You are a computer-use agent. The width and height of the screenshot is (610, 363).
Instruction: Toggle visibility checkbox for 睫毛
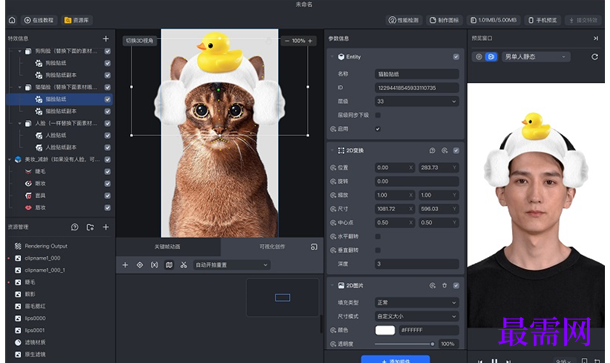107,172
